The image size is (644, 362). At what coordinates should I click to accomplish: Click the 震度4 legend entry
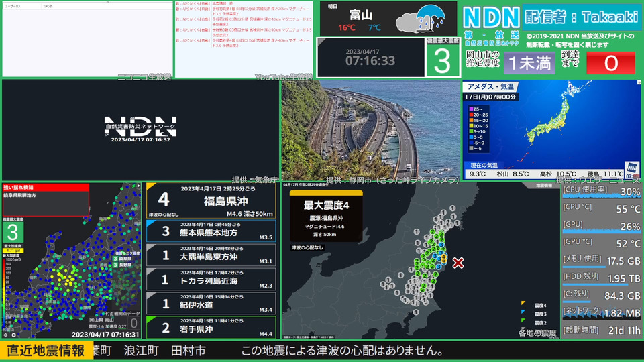click(535, 306)
